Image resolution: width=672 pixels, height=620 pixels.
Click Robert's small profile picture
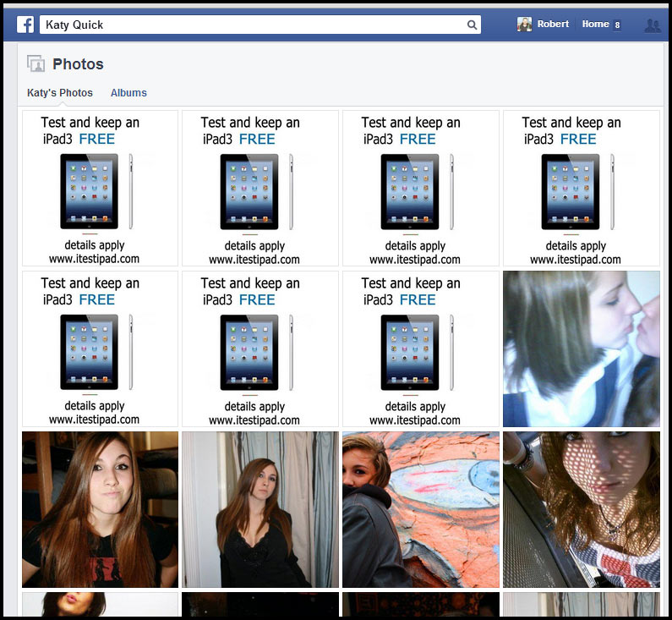525,25
